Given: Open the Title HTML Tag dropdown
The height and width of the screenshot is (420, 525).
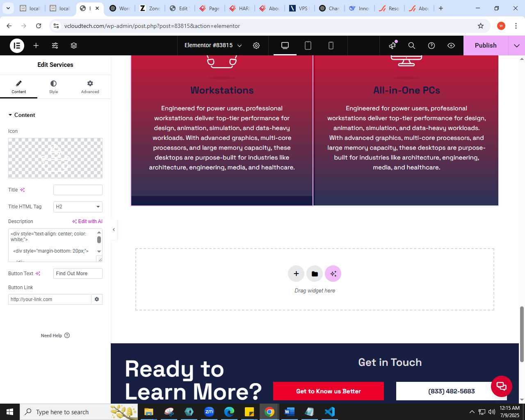Looking at the screenshot, I should click(x=78, y=207).
